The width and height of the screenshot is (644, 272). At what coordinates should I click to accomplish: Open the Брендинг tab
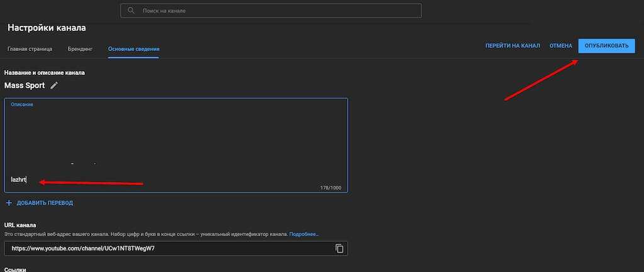point(80,48)
